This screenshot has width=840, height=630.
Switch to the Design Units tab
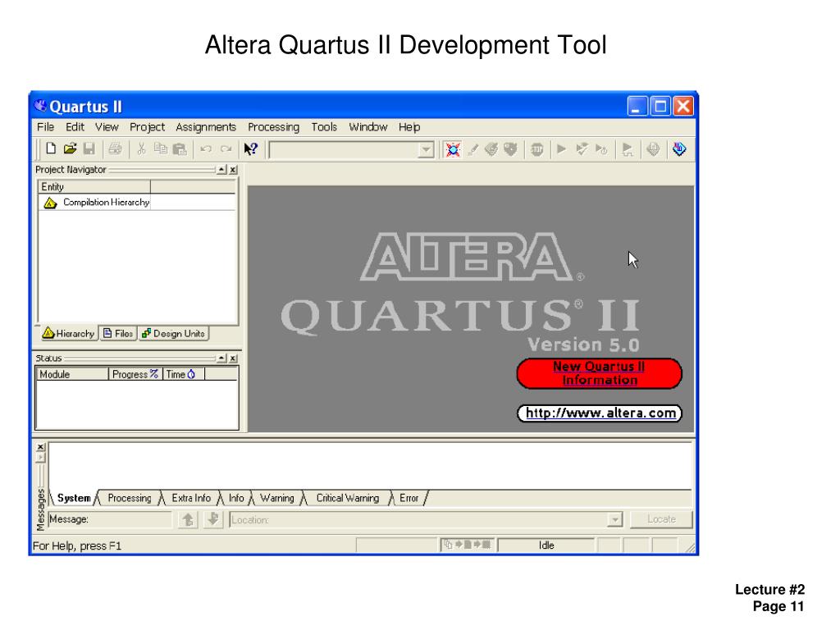tap(174, 333)
